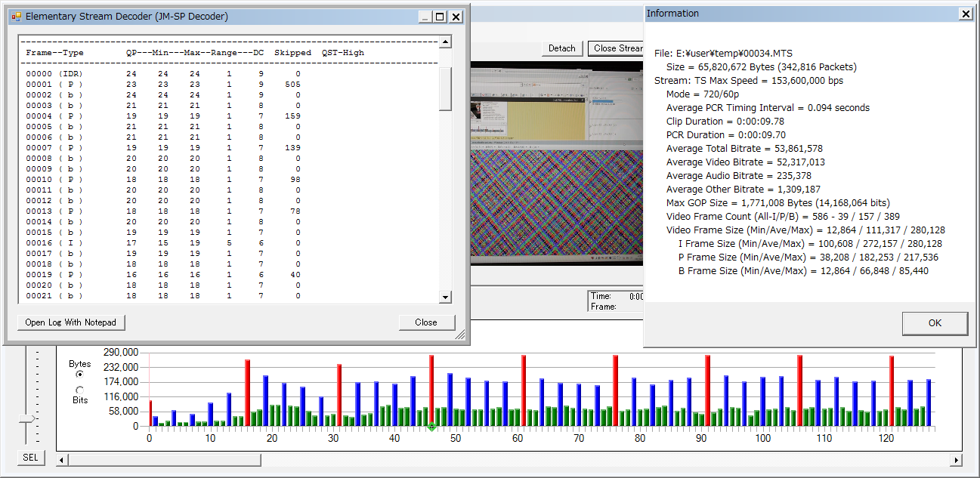Open Log With Notepad

coord(71,322)
